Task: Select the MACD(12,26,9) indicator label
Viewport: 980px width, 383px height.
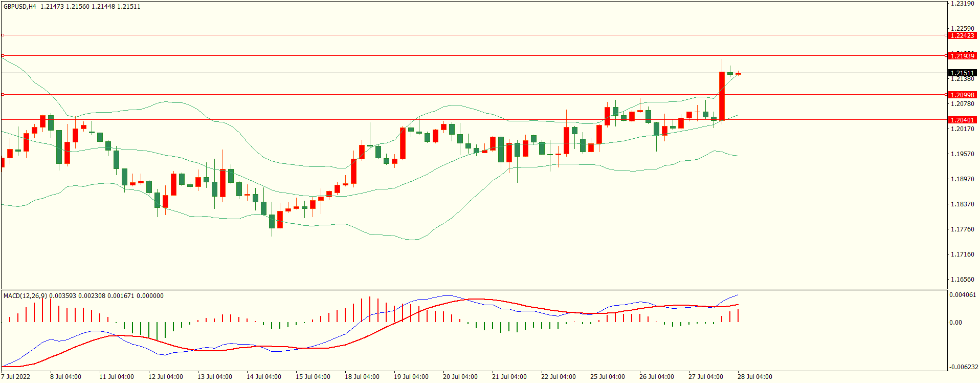Action: (x=25, y=295)
